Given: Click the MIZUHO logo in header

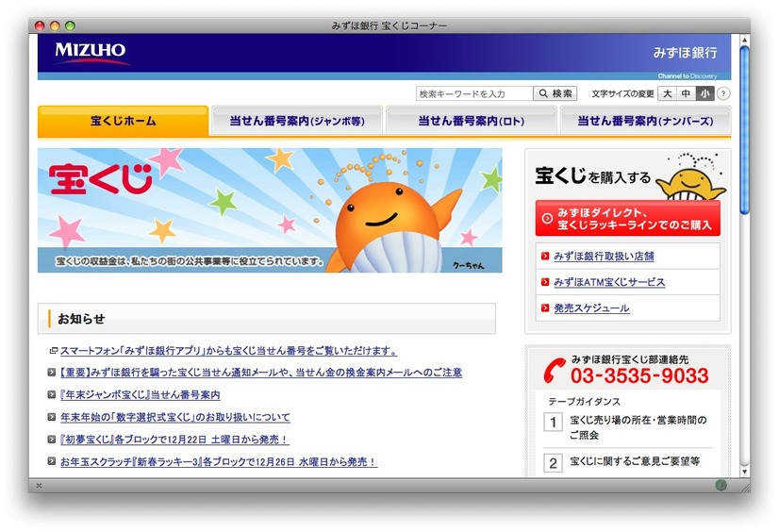Looking at the screenshot, I should pyautogui.click(x=91, y=53).
